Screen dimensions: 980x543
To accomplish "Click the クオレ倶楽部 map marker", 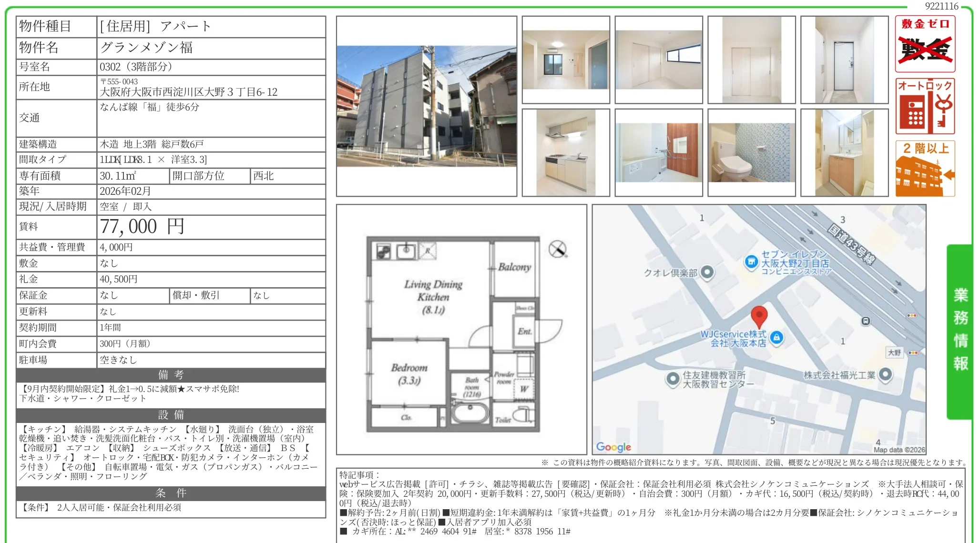I will point(708,272).
